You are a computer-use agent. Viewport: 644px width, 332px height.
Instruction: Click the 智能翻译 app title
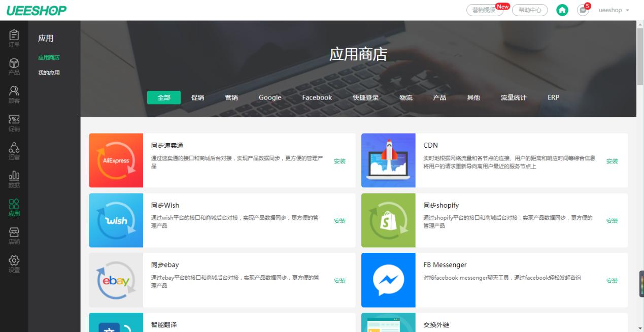click(x=164, y=325)
